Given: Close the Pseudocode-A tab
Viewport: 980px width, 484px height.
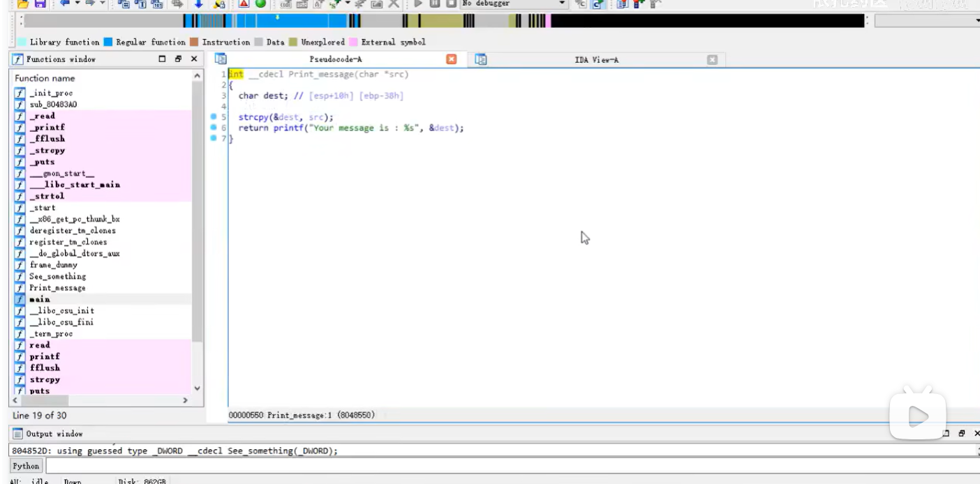Looking at the screenshot, I should [452, 59].
